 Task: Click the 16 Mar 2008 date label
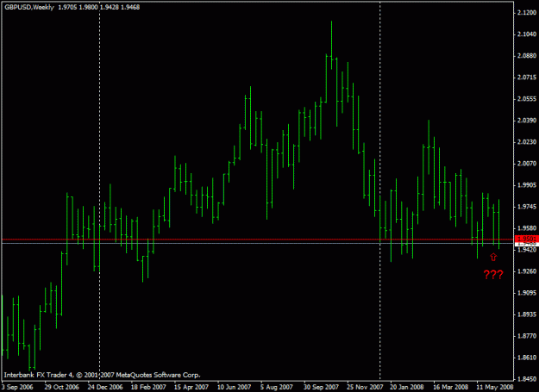coord(451,387)
